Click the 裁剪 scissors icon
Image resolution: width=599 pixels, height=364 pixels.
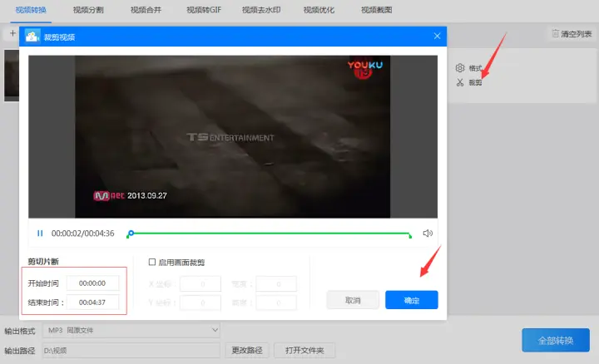tap(460, 82)
